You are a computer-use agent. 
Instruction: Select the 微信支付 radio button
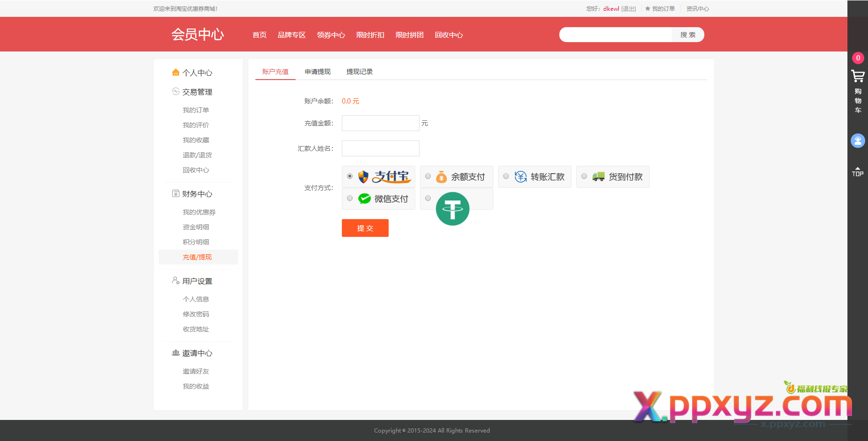click(350, 198)
